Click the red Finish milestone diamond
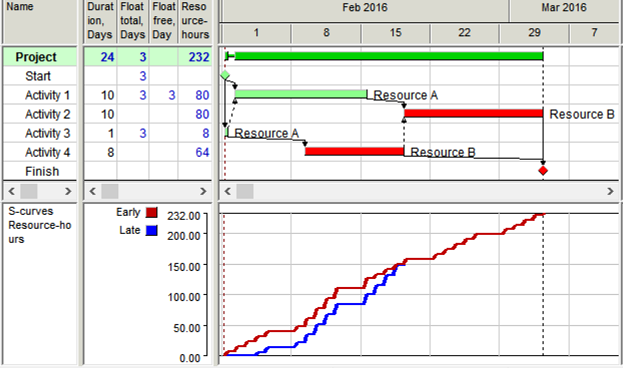The width and height of the screenshot is (627, 369). (543, 171)
